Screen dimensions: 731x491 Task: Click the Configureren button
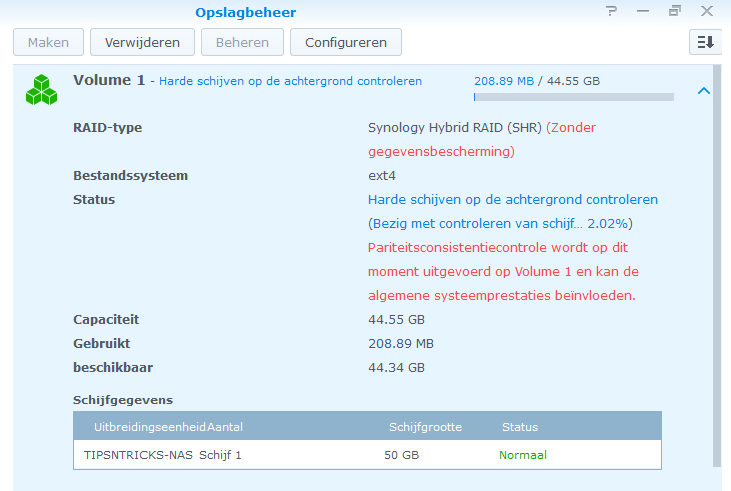(x=346, y=42)
